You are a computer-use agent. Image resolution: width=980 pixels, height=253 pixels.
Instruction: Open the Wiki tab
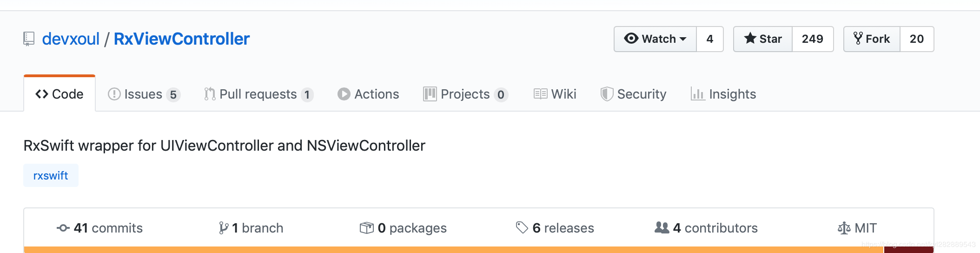click(x=555, y=94)
